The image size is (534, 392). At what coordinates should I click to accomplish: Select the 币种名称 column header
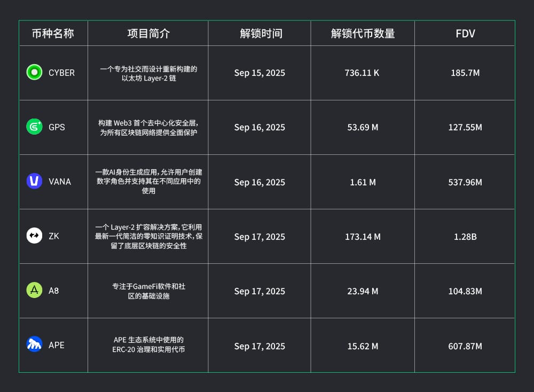tap(53, 34)
